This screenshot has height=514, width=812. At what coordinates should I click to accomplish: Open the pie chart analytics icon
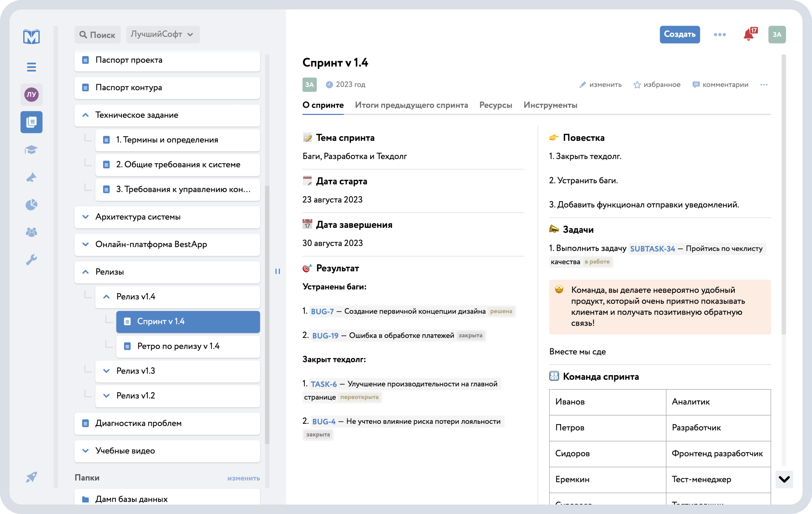pos(31,205)
